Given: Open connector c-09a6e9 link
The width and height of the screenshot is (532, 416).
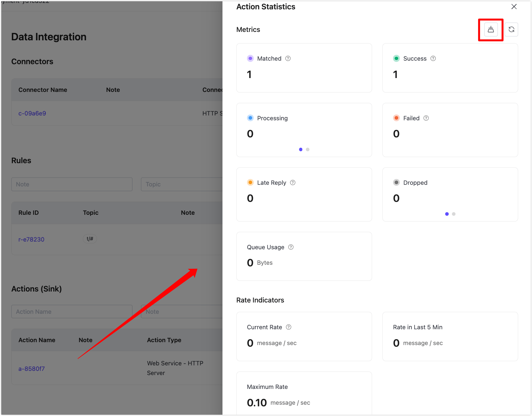Looking at the screenshot, I should pyautogui.click(x=32, y=113).
